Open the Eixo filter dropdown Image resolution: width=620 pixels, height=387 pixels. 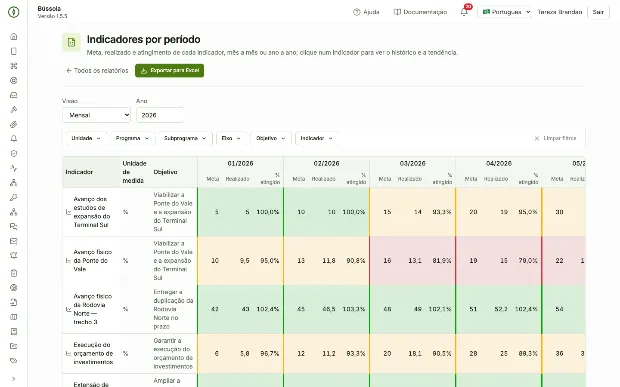pos(231,138)
